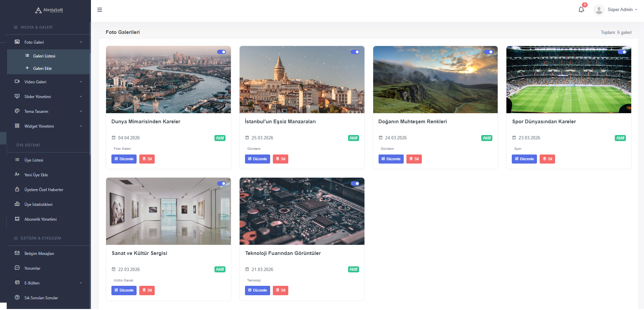Viewport: 644px width, 310px height.
Task: Switch off the Teknoloji Fuarından Görüntüler toggle
Action: pos(355,184)
